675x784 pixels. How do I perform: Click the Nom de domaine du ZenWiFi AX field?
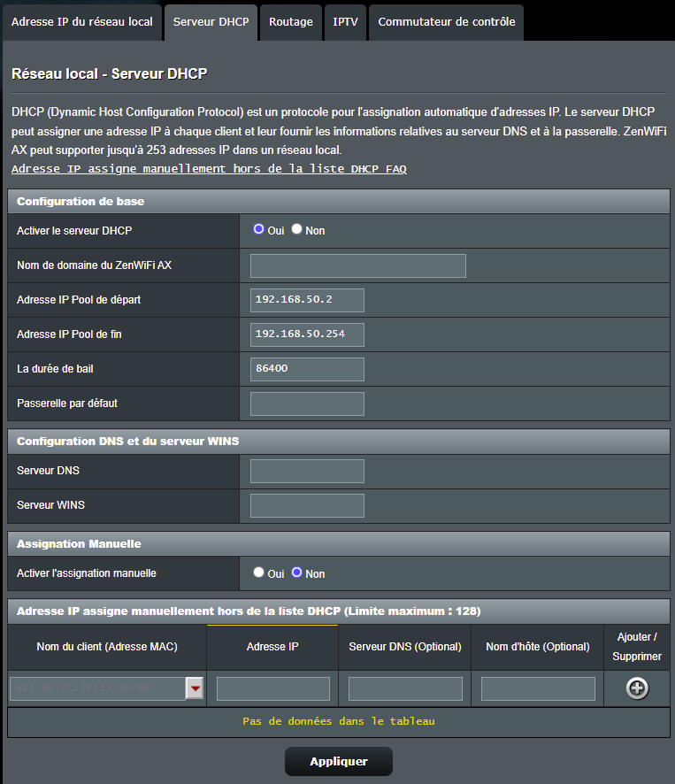click(358, 265)
